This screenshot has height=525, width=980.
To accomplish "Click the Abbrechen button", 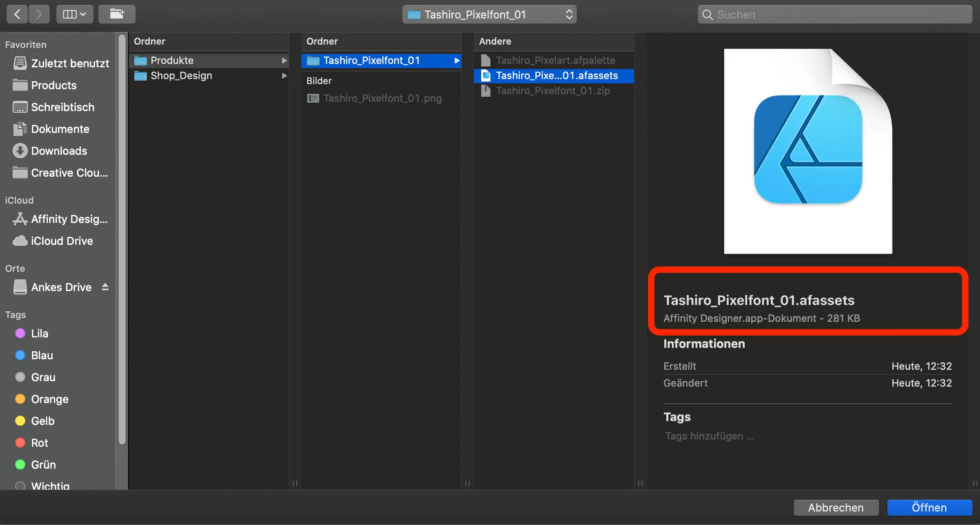I will 836,508.
